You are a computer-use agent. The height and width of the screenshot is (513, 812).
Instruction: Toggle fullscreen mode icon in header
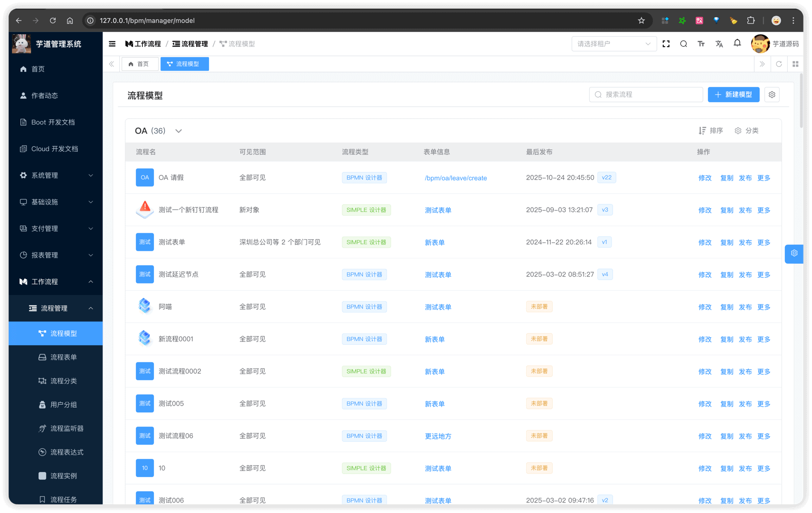(x=666, y=44)
